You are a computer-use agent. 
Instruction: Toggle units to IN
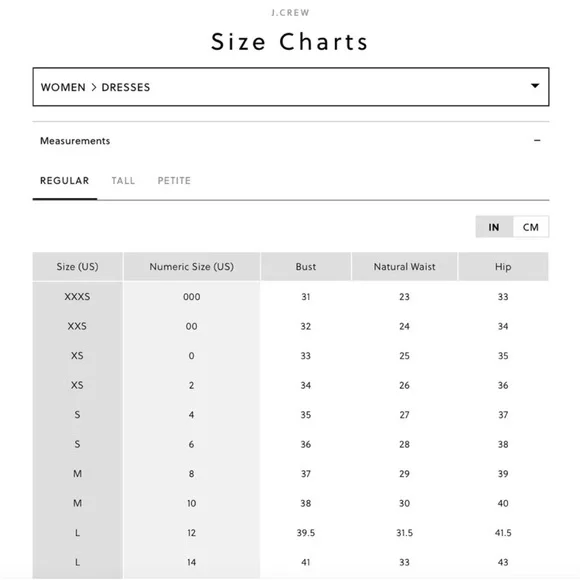pos(494,227)
